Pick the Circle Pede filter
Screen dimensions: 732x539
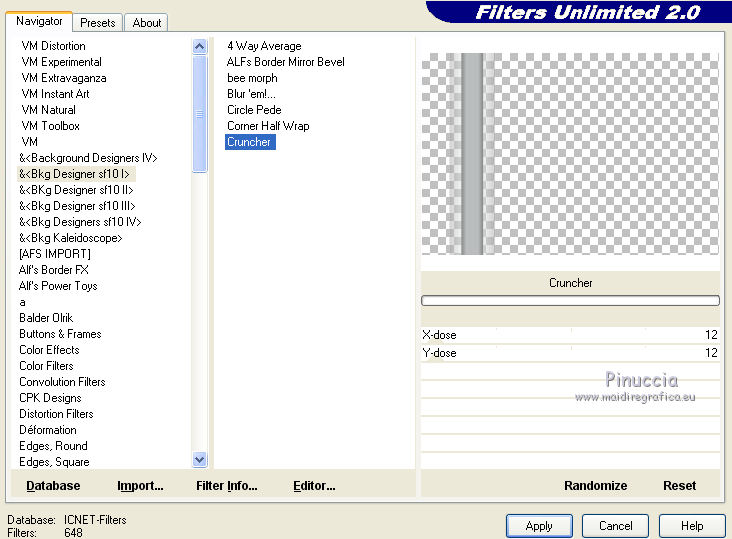point(254,110)
